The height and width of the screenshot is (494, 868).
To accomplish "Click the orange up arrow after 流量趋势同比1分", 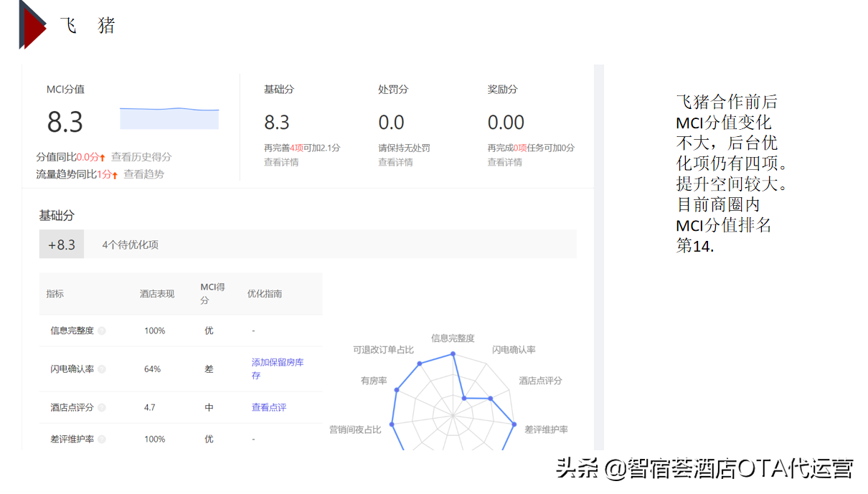I will (115, 174).
